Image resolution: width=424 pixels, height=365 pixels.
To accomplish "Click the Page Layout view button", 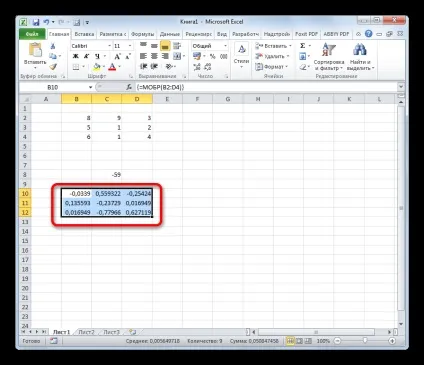I will click(x=299, y=341).
